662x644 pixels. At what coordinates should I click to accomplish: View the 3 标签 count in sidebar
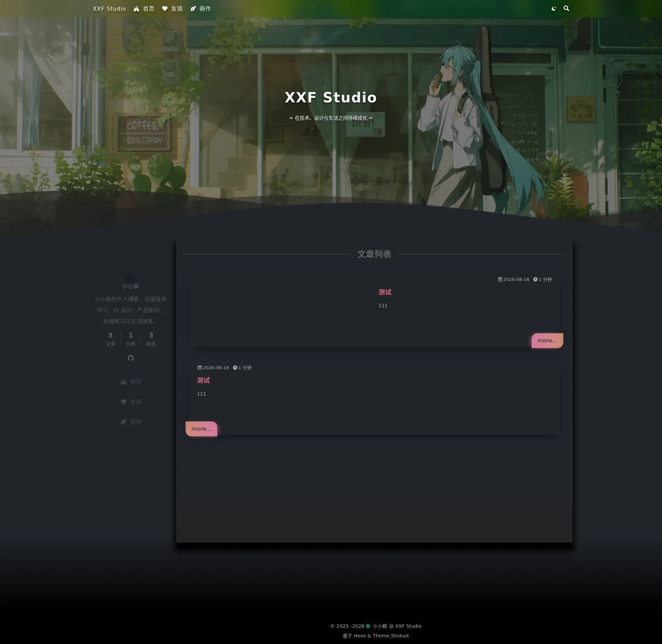151,339
